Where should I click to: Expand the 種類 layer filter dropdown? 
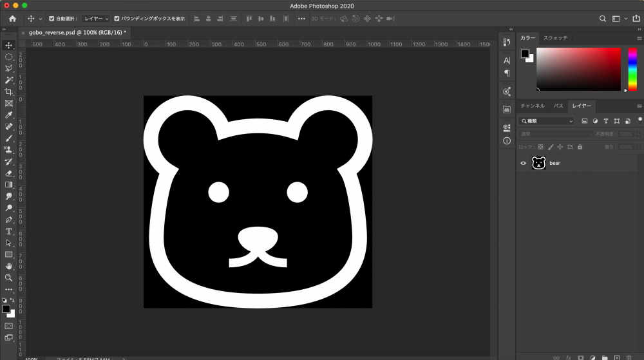546,121
